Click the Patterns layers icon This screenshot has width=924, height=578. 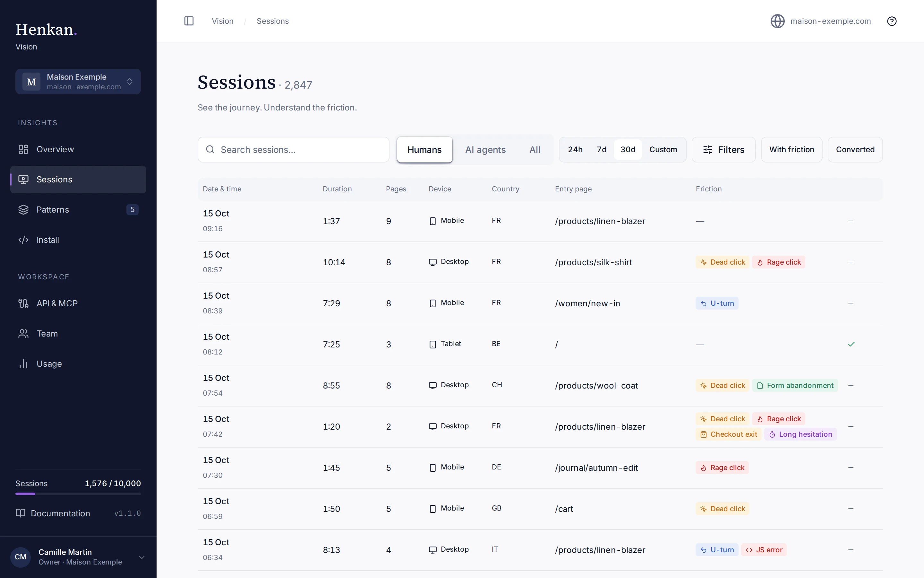click(x=23, y=209)
